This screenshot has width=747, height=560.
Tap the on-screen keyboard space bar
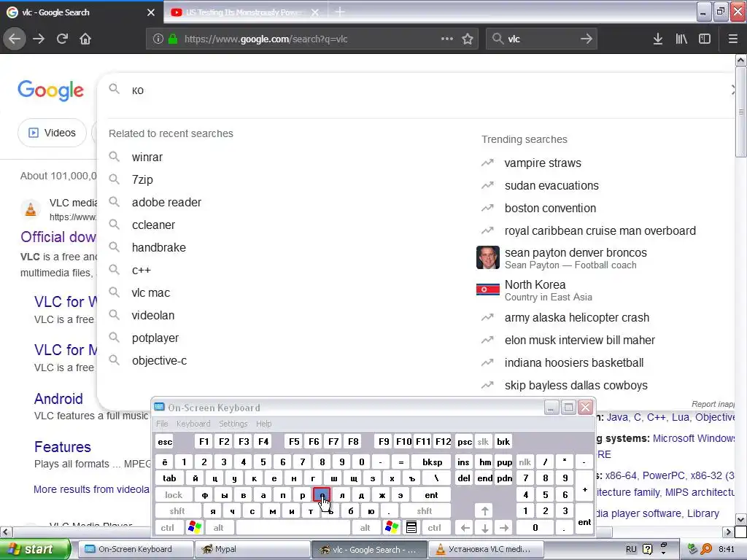tap(293, 527)
